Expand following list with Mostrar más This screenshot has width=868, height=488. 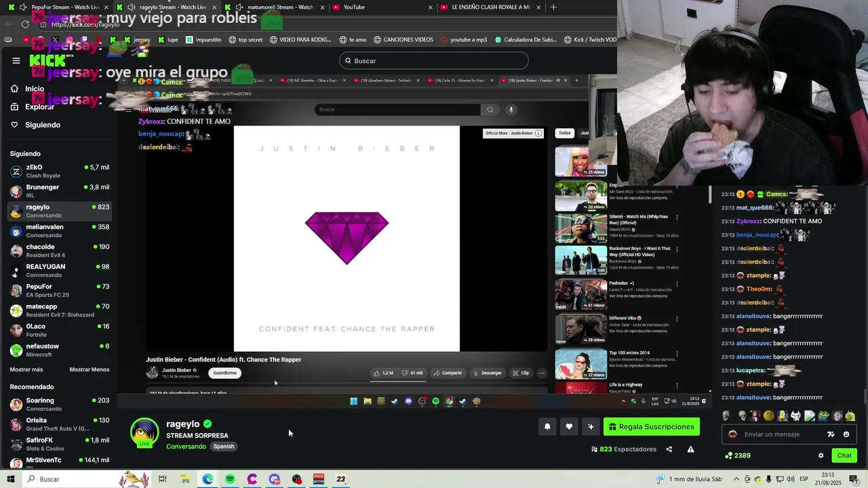pyautogui.click(x=26, y=369)
